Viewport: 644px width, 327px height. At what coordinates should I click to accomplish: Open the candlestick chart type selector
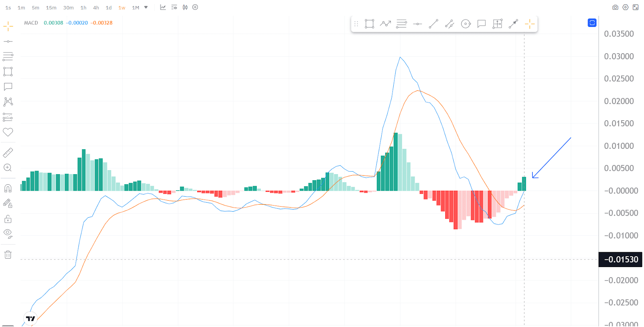(x=185, y=7)
